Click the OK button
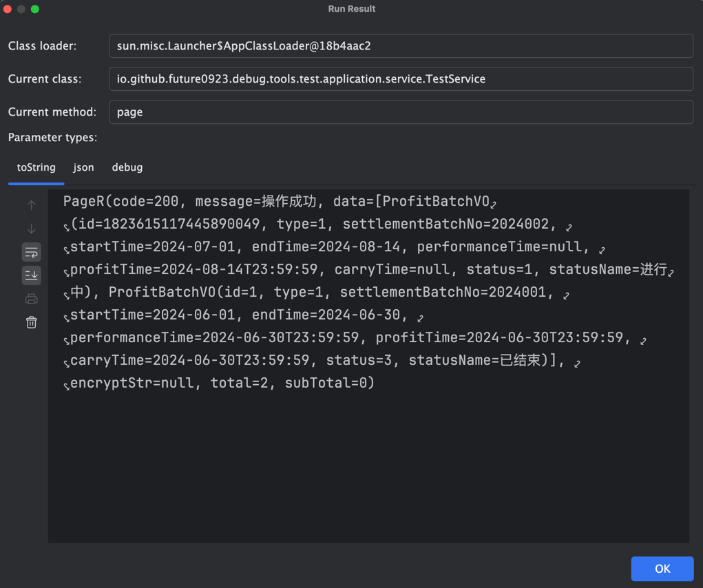 [x=662, y=569]
